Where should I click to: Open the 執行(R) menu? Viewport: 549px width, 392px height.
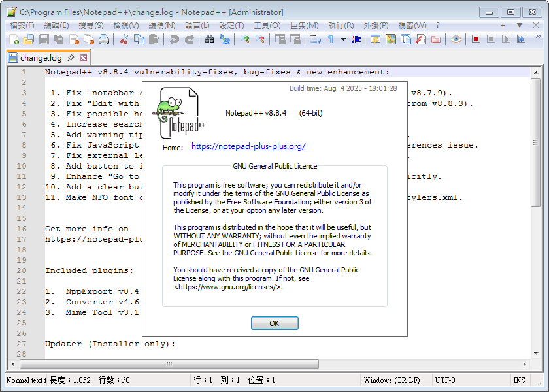341,25
